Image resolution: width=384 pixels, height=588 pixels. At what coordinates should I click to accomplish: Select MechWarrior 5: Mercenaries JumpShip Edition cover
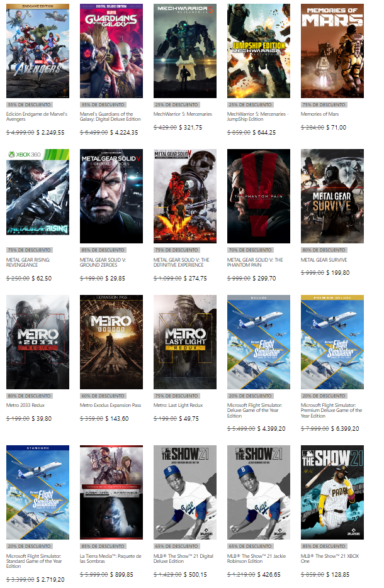pyautogui.click(x=259, y=50)
